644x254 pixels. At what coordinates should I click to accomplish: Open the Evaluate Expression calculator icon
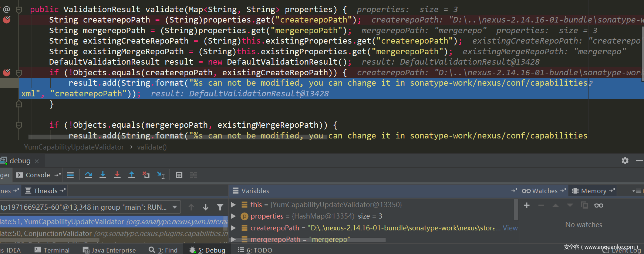[179, 175]
